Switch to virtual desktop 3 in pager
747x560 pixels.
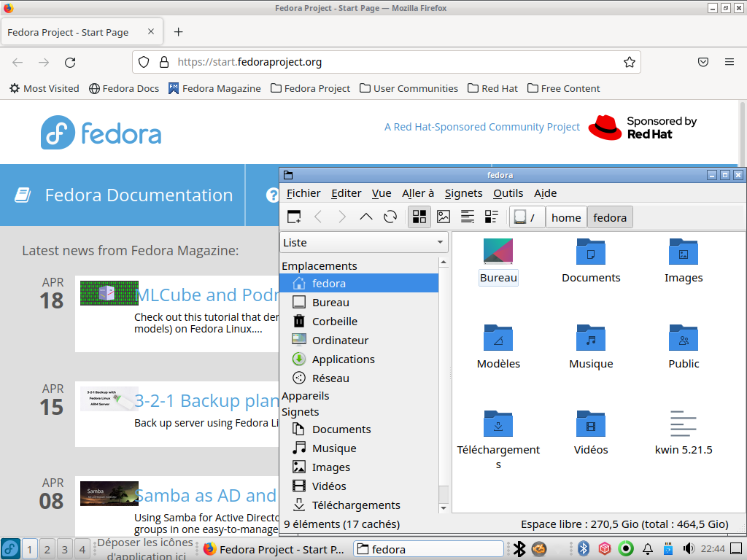64,550
